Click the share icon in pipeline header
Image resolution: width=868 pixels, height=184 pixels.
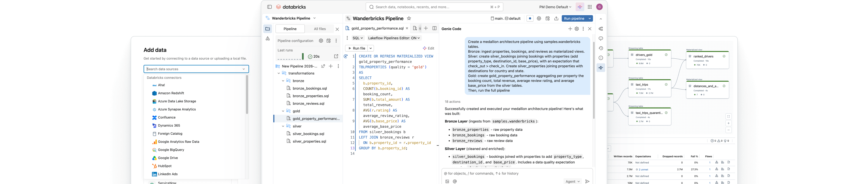[x=556, y=18]
